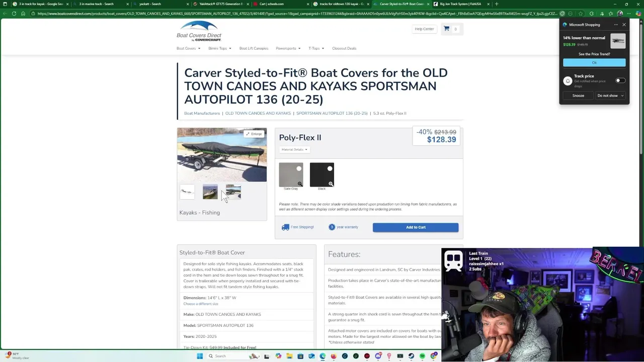Open Spotify from the taskbar

(x=422, y=356)
